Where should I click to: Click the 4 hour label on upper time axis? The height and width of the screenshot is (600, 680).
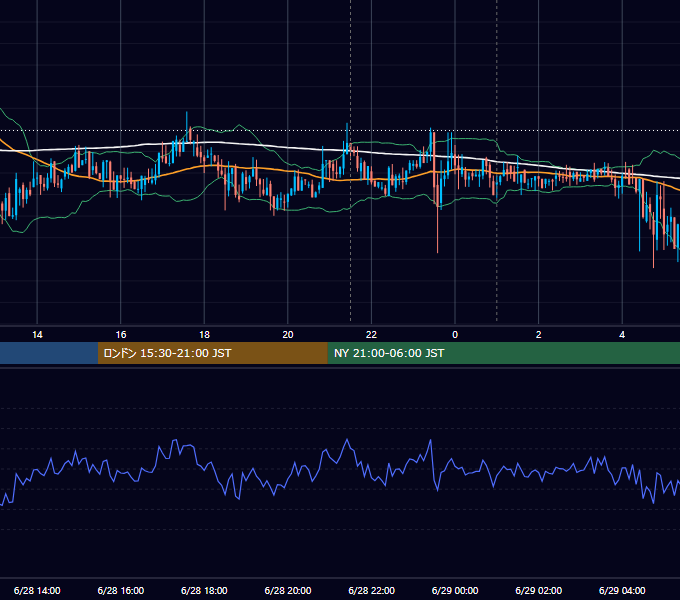point(622,335)
